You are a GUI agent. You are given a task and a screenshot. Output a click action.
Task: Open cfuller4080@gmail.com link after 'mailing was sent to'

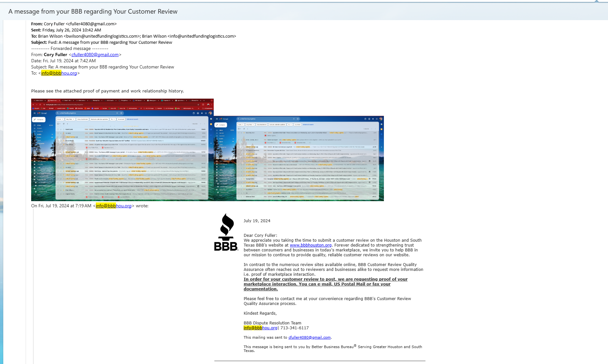310,337
